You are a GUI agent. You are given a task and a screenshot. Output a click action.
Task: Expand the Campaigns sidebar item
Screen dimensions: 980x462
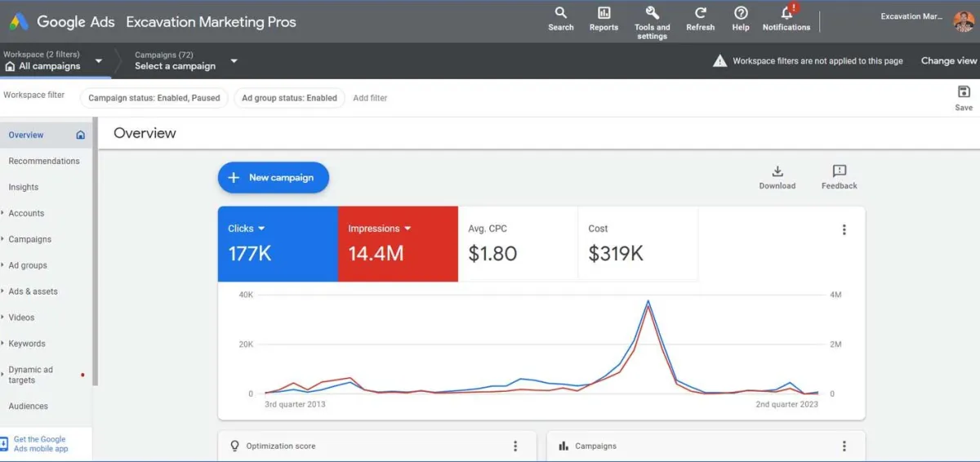pos(3,239)
